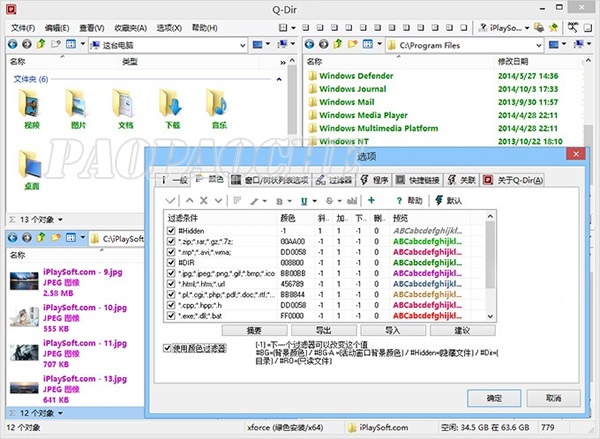Uncheck the *.mp*;*.avi filter checkbox
Image resolution: width=600 pixels, height=439 pixels.
[171, 252]
